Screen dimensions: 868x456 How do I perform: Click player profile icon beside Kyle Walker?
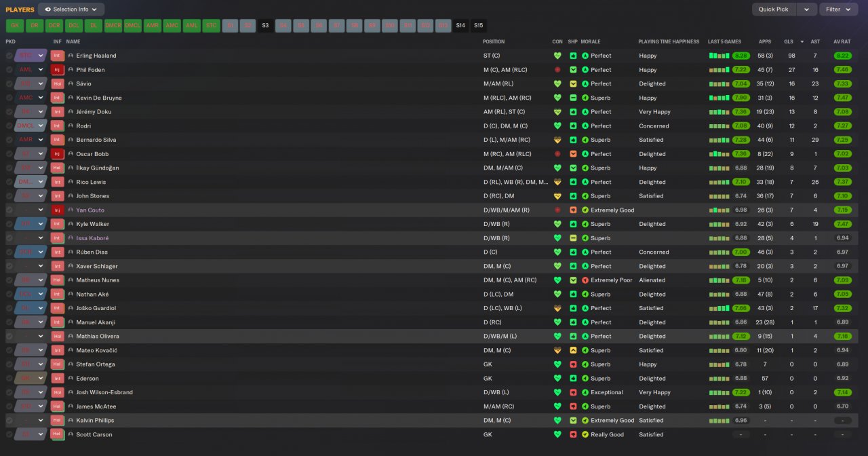pyautogui.click(x=71, y=224)
